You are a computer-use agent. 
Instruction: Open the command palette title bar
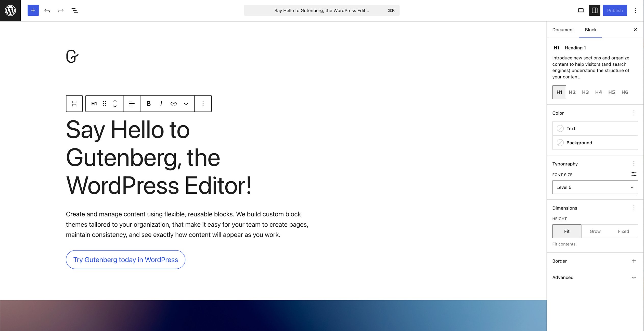pos(321,10)
